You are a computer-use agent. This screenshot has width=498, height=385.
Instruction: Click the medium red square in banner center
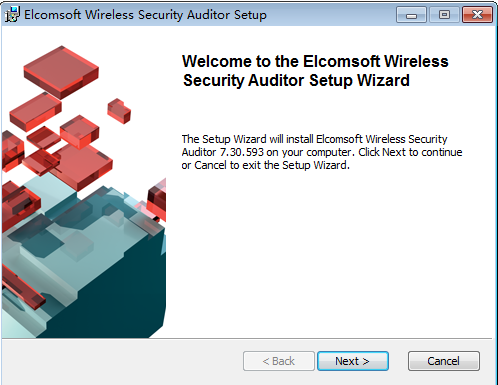pos(82,165)
